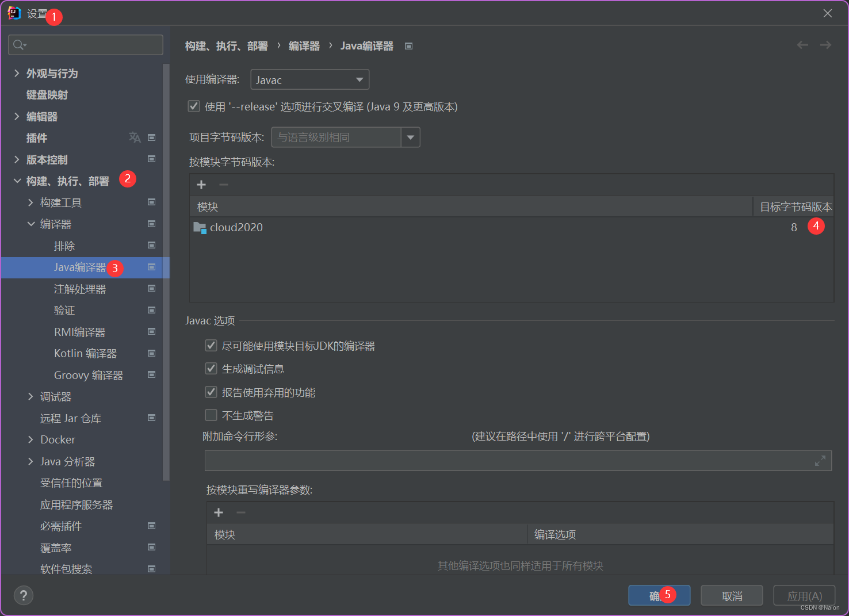Screen dimensions: 849x616
Task: Toggle 尽可能使用模块目标JDK的编译器 checkbox
Action: point(211,346)
